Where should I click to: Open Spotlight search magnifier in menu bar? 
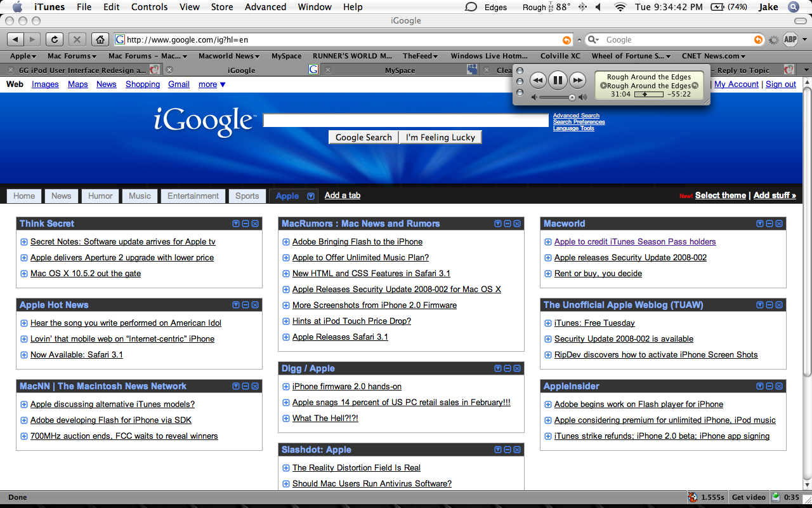point(794,7)
